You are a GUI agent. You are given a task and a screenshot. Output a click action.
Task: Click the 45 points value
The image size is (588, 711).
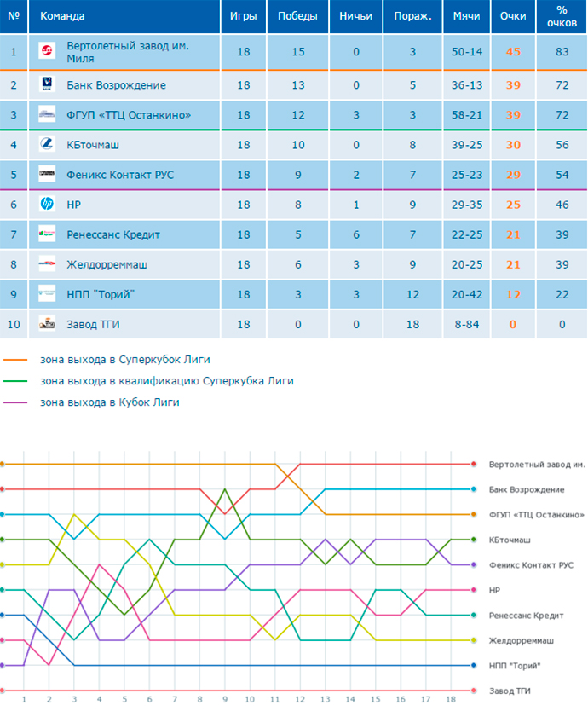click(x=513, y=52)
